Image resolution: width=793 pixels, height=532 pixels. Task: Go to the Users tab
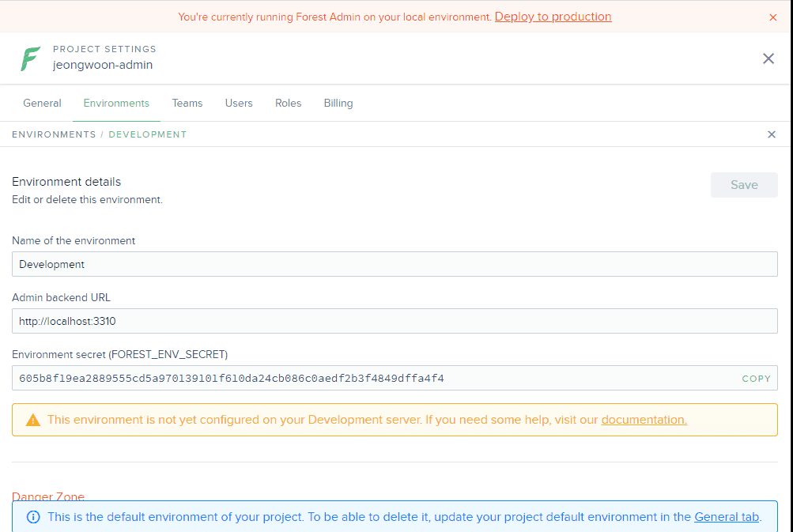pos(239,104)
